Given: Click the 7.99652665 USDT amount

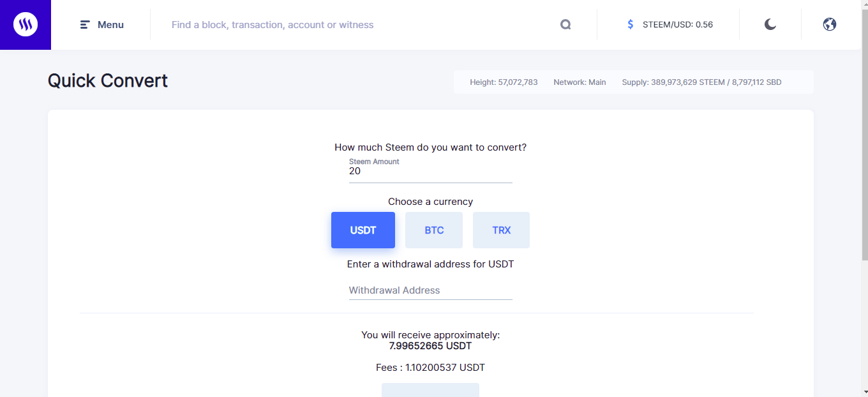Looking at the screenshot, I should [430, 346].
